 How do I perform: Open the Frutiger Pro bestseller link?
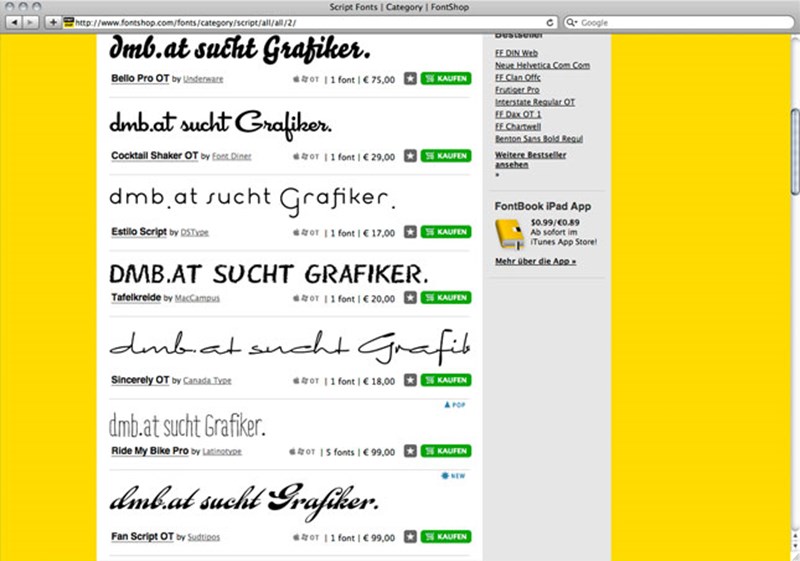517,90
